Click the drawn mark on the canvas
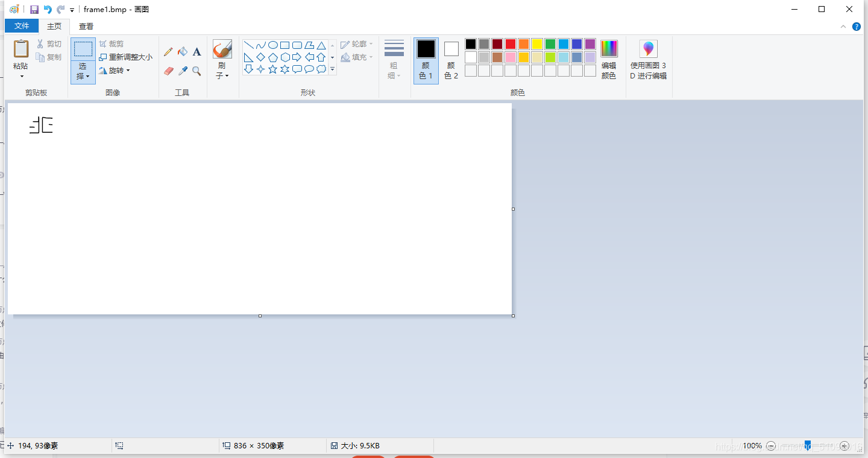 41,125
